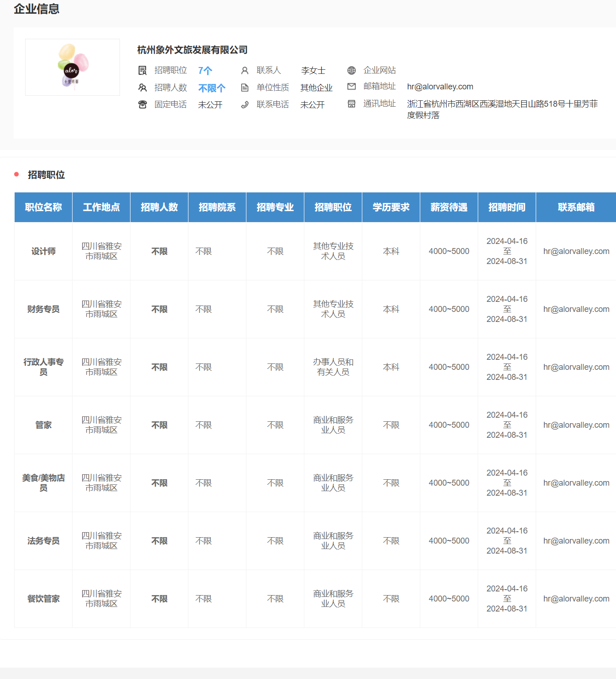
Task: Click the contact phone handset icon
Action: pos(245,104)
